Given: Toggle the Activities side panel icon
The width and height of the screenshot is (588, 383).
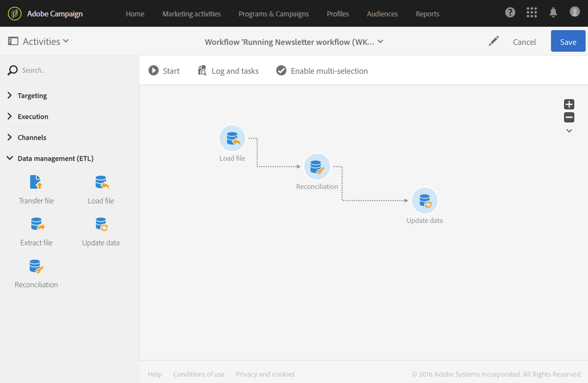Looking at the screenshot, I should pyautogui.click(x=13, y=41).
